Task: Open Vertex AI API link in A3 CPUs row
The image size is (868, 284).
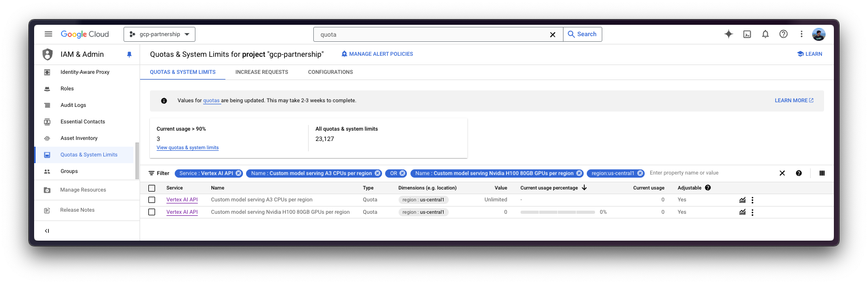Action: click(182, 200)
